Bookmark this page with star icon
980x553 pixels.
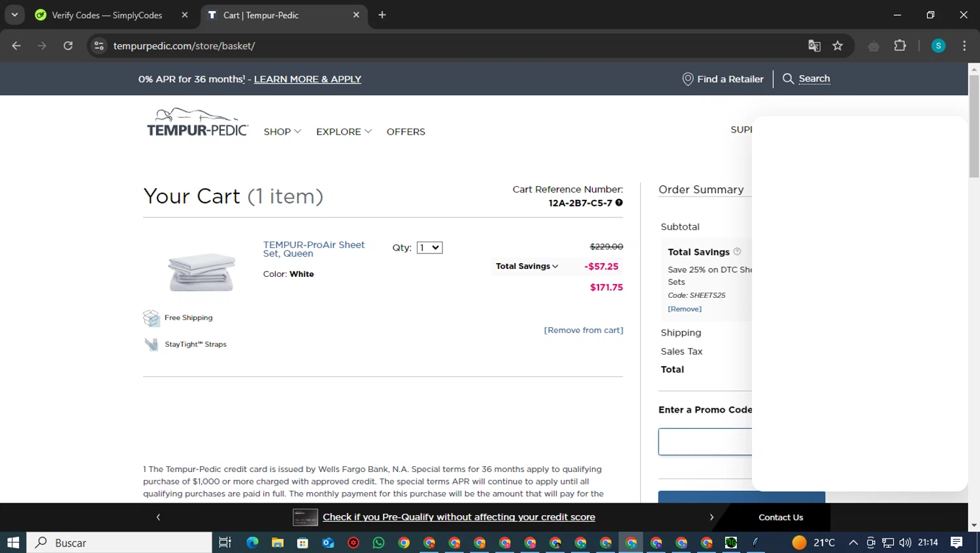pyautogui.click(x=838, y=46)
